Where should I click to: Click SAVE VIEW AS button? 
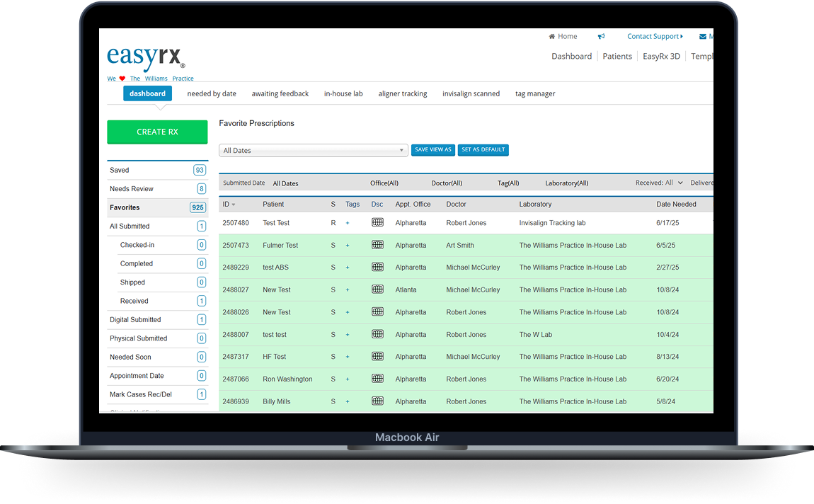pyautogui.click(x=433, y=149)
